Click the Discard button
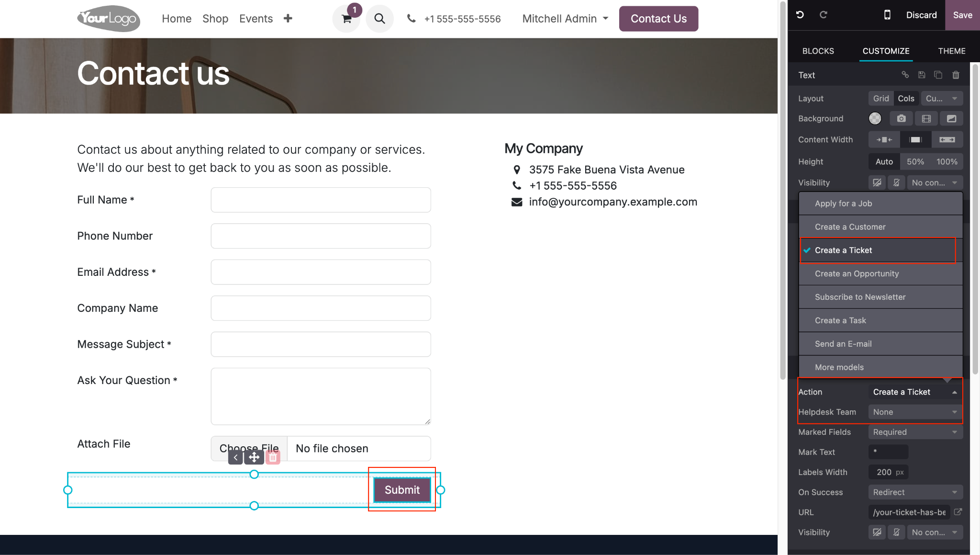 pyautogui.click(x=921, y=15)
